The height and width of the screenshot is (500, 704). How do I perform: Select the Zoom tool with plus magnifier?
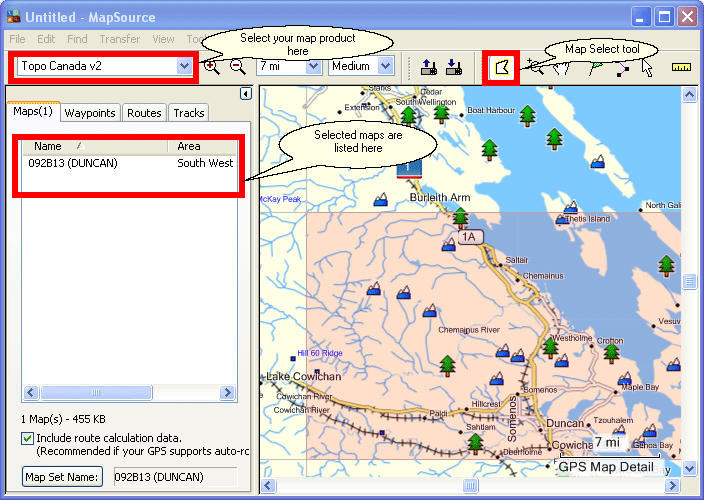[535, 67]
